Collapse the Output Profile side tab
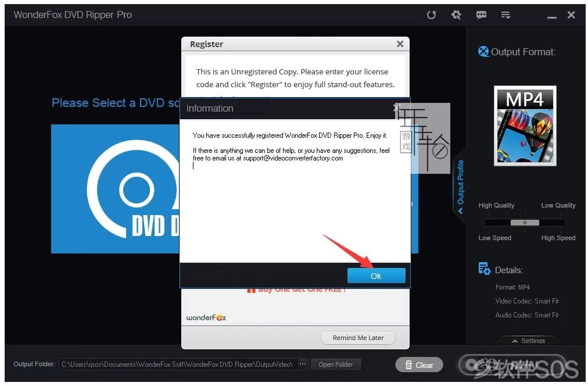Screen dimensions: 588x386 click(x=461, y=187)
